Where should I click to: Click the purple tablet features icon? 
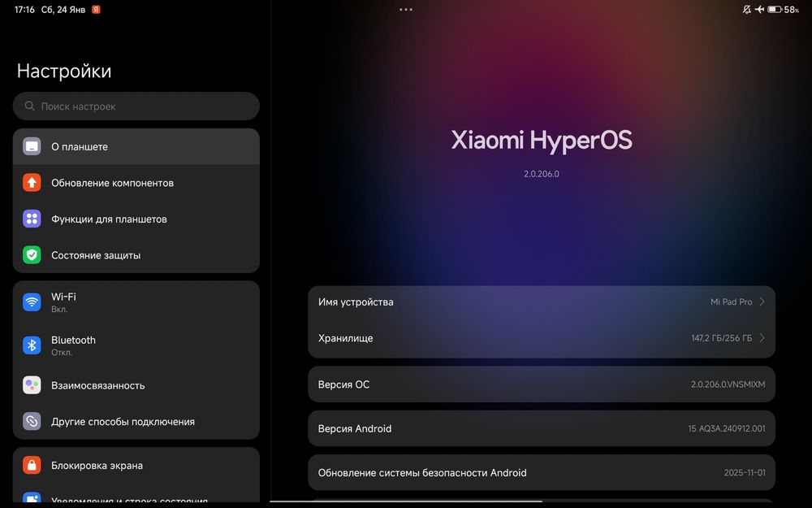click(x=32, y=219)
